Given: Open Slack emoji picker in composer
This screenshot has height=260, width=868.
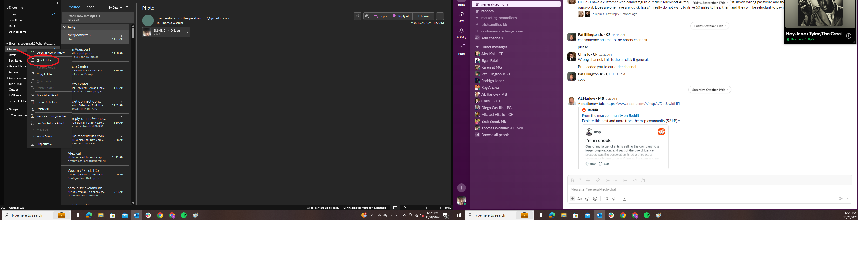Looking at the screenshot, I should tap(587, 199).
